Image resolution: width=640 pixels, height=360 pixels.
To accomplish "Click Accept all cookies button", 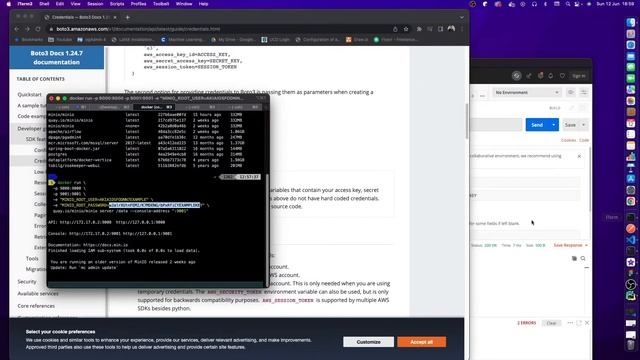I will click(421, 342).
